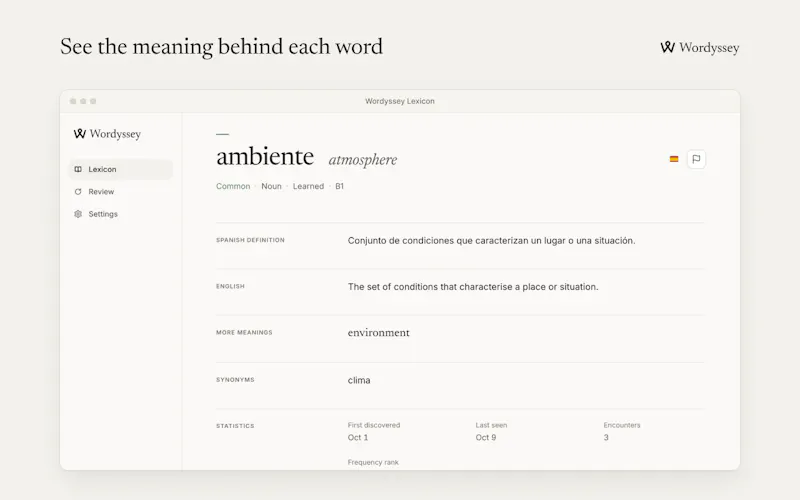Image resolution: width=800 pixels, height=500 pixels.
Task: Click the 'Frequency rank' label
Action: point(373,462)
